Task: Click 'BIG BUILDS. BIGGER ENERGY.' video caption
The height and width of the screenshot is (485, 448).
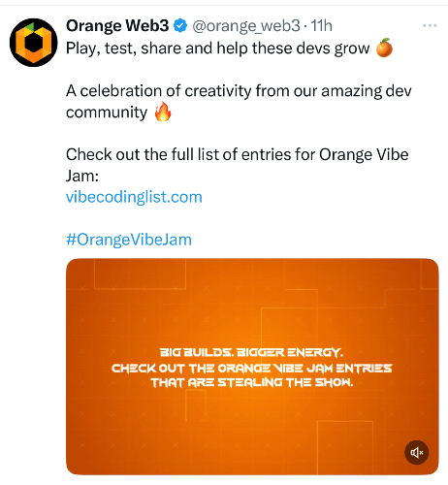Action: click(x=251, y=352)
